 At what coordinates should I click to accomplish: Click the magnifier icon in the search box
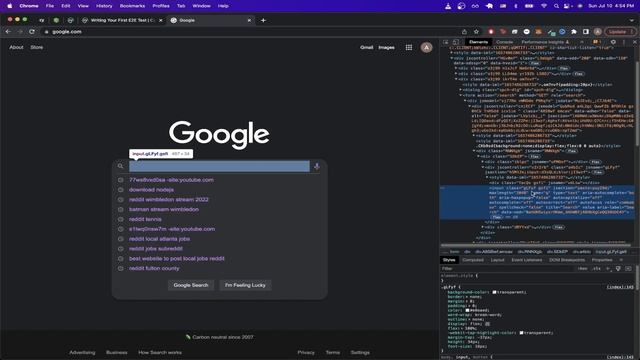[120, 166]
